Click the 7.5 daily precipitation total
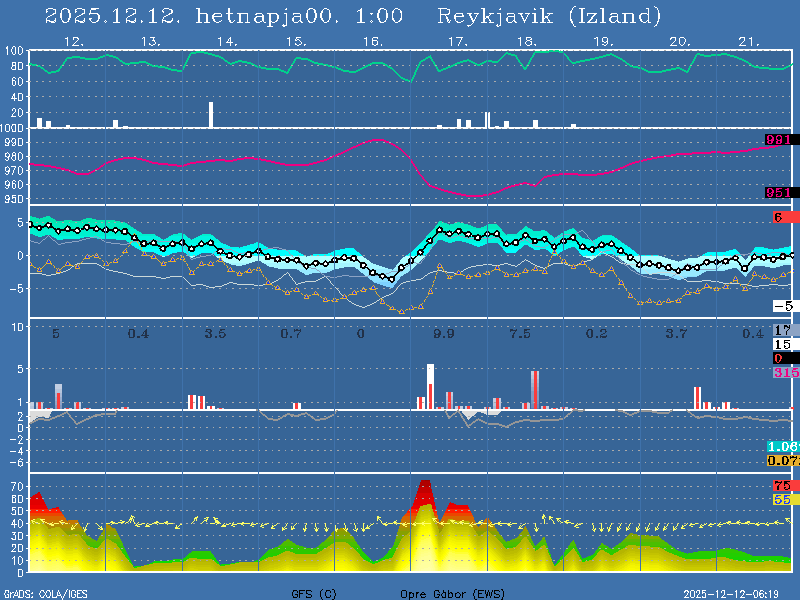 (x=520, y=333)
